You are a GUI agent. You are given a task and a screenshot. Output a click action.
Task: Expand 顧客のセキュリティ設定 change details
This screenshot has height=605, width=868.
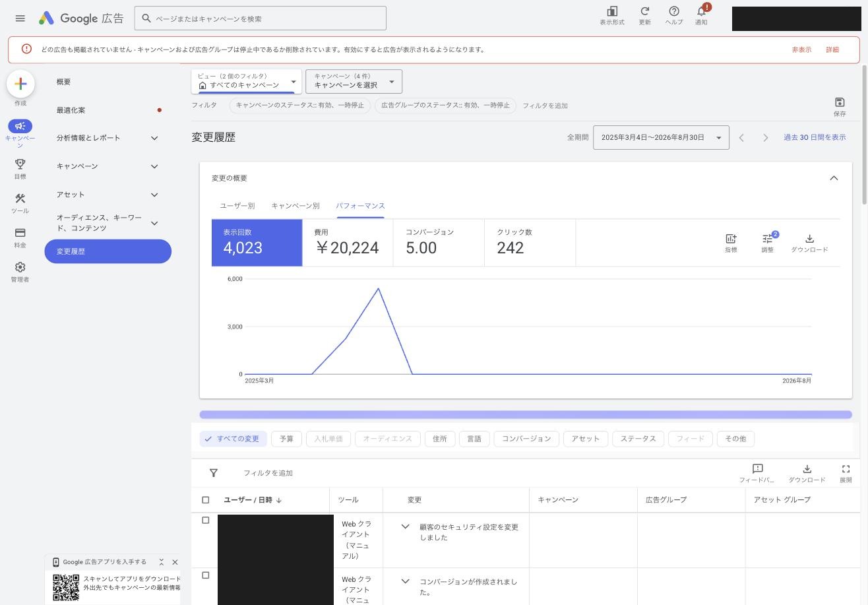406,526
